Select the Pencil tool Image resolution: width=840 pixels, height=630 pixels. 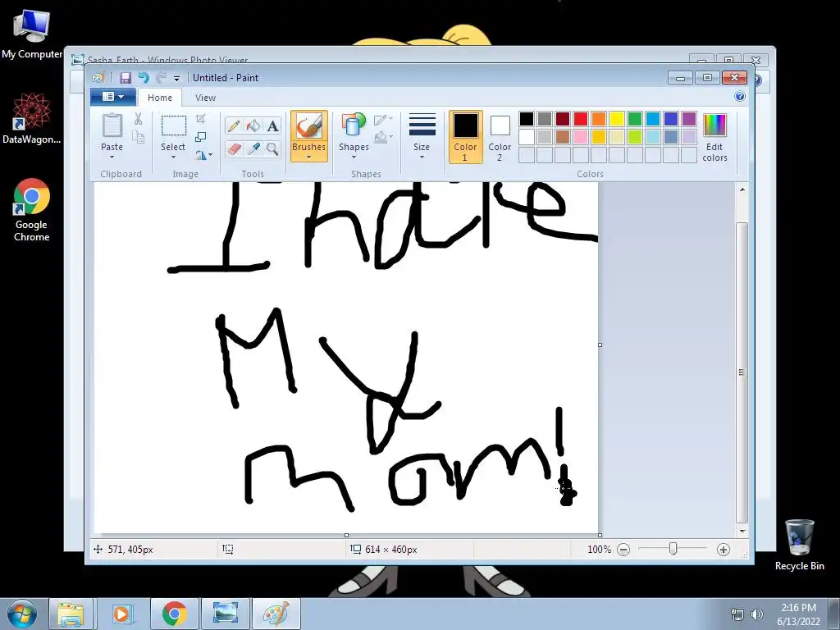click(x=234, y=126)
